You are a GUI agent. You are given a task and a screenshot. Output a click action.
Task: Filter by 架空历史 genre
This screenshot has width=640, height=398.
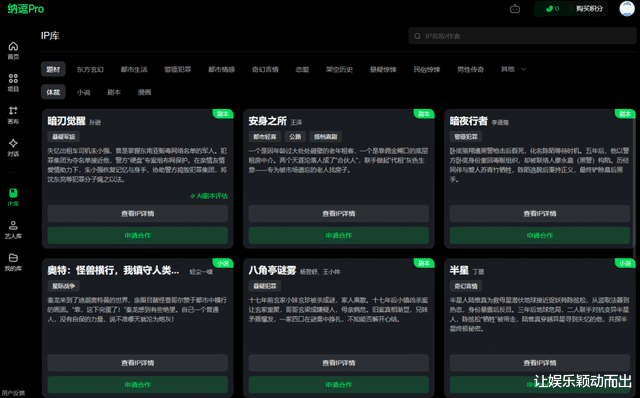point(339,69)
